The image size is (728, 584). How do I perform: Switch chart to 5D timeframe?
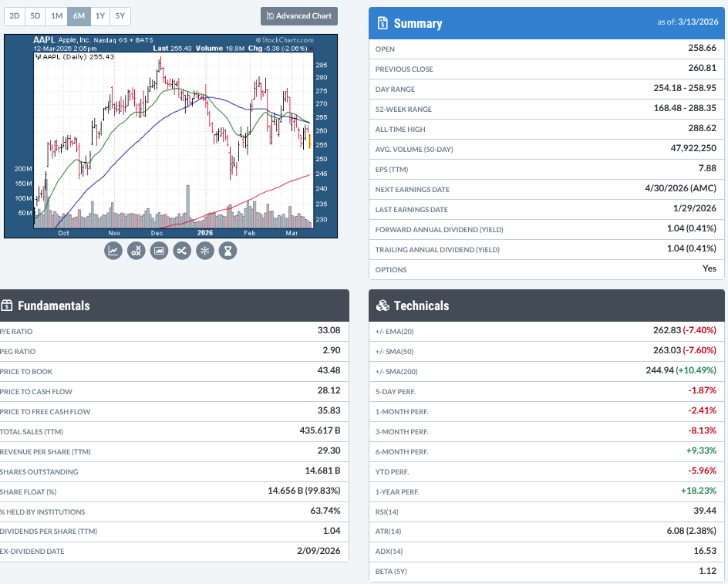click(35, 16)
